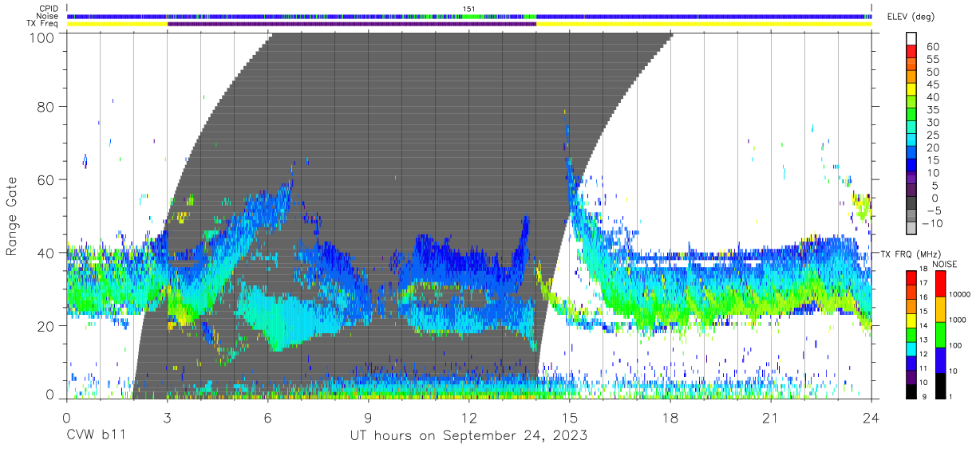Click the 100 label on the Range Gate axis

click(x=42, y=37)
